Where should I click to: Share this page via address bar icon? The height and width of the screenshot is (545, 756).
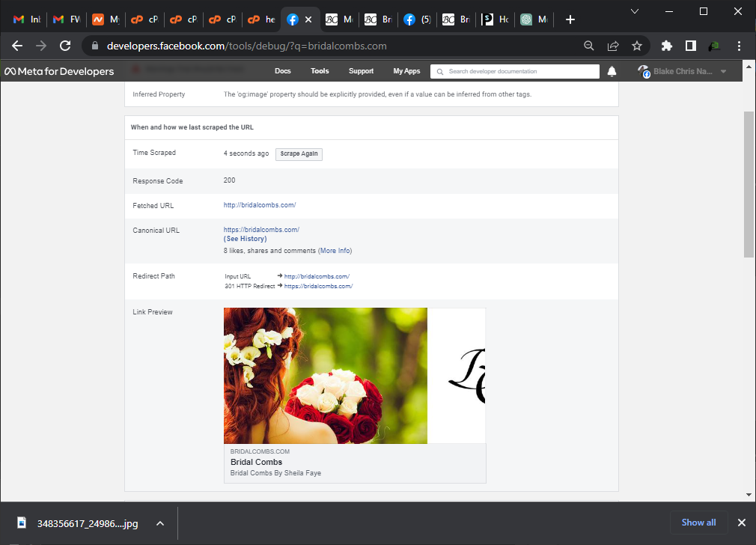click(x=613, y=46)
